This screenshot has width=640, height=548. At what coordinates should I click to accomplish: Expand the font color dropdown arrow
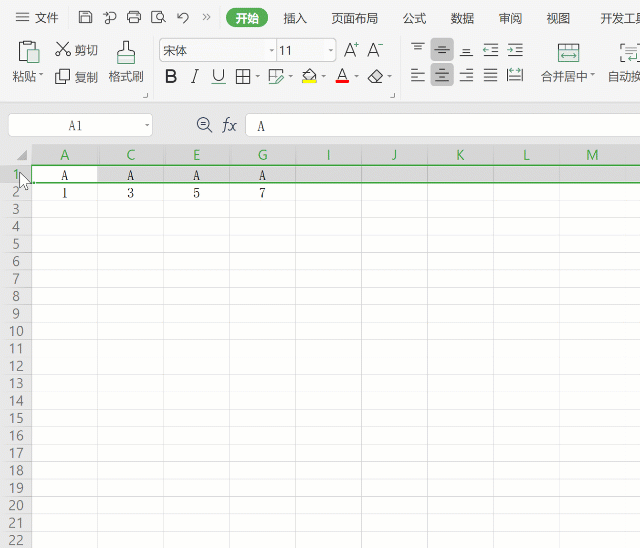tap(356, 76)
